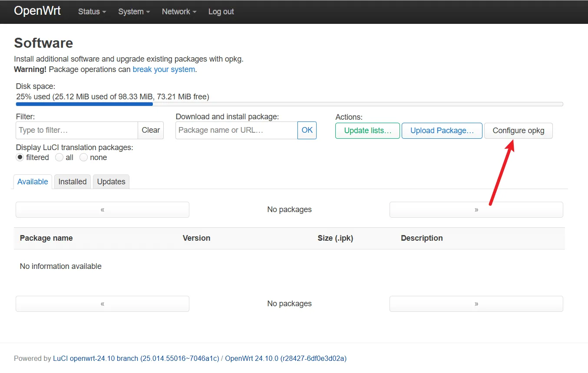Select the 'filtered' translation radio button
The height and width of the screenshot is (373, 588).
pyautogui.click(x=20, y=157)
